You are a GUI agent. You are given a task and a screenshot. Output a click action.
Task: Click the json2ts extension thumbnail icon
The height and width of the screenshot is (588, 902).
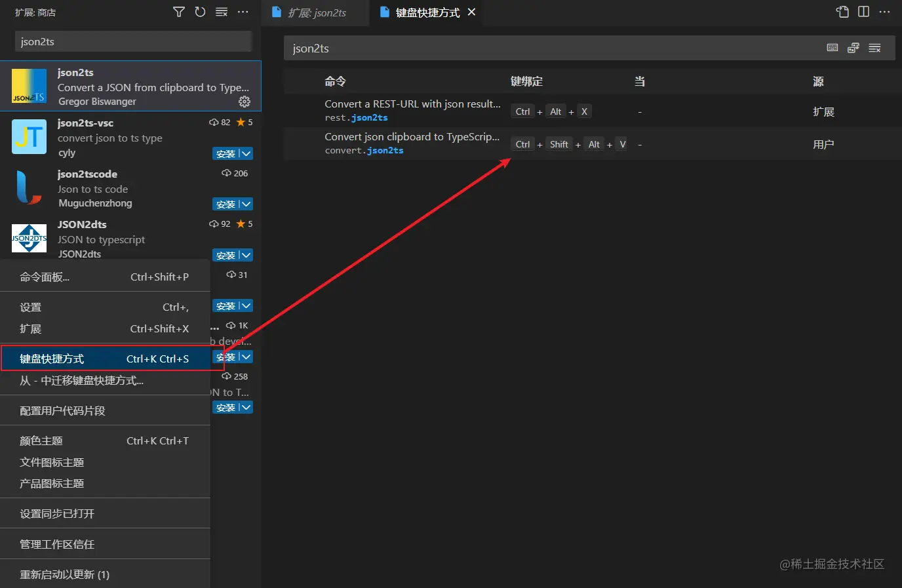pyautogui.click(x=28, y=86)
